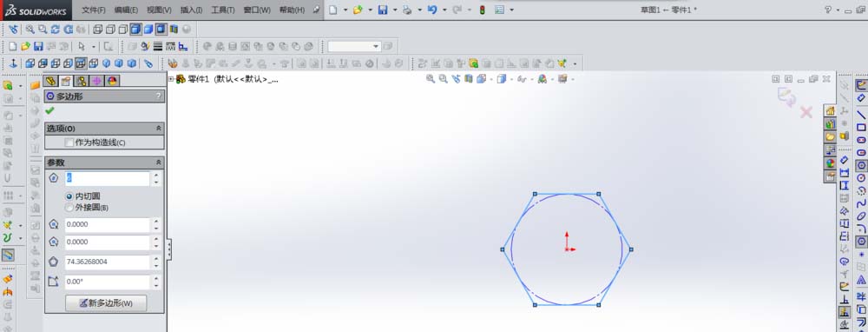Click the exit sketch confirm corner icon

[x=786, y=96]
